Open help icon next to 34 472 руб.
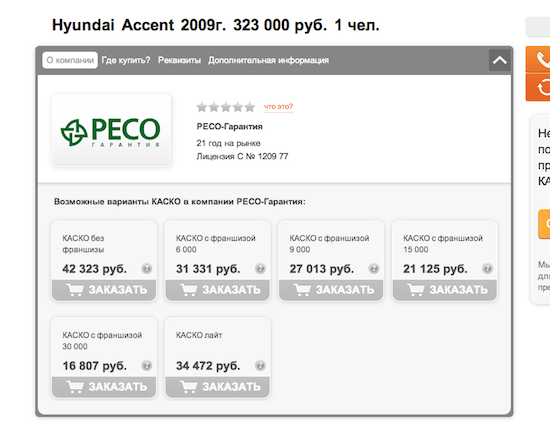 (260, 366)
